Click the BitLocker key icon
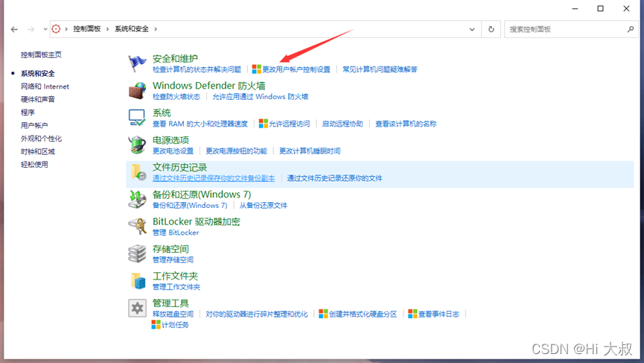644x363 pixels. (137, 226)
